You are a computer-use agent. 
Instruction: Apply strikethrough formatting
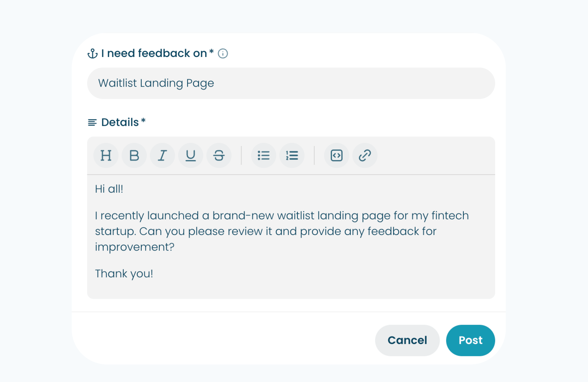coord(219,155)
